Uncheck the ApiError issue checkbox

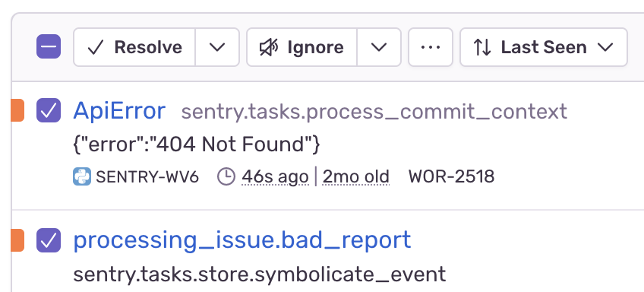click(x=49, y=110)
